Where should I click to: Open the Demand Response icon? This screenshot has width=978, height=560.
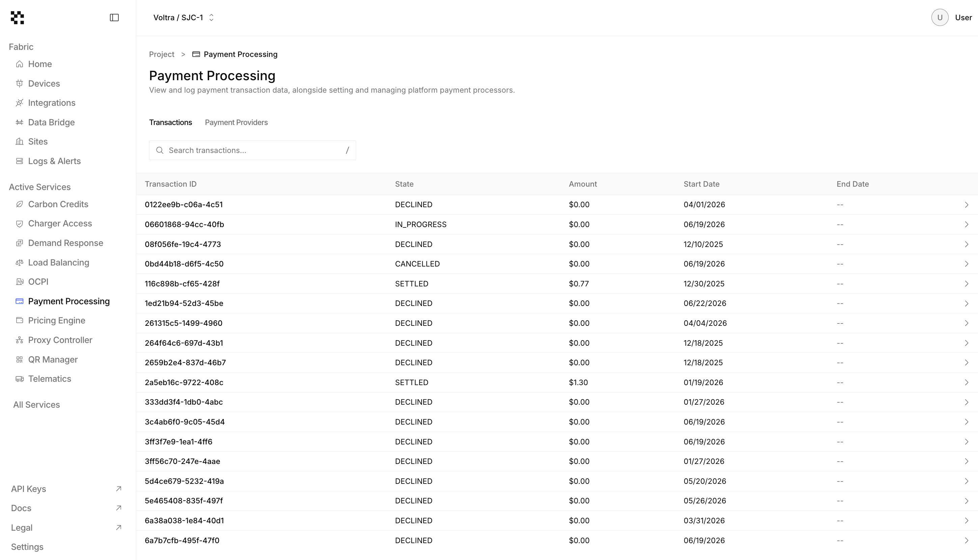click(20, 243)
